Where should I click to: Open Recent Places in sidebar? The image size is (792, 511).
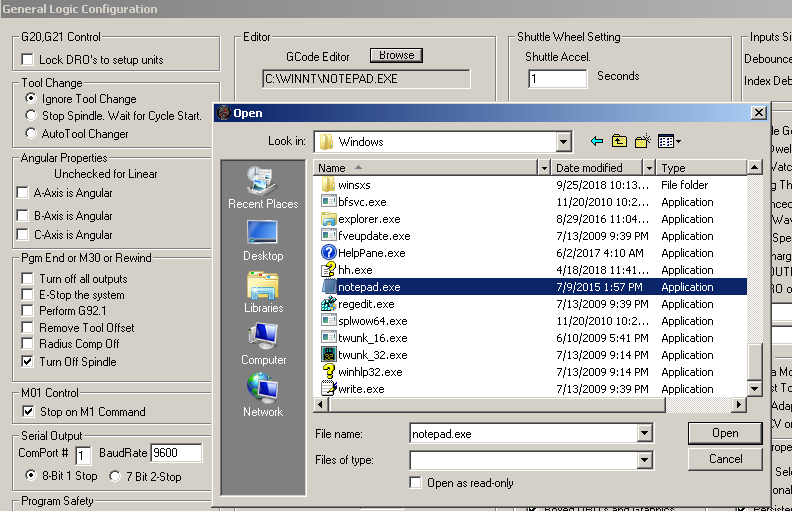pyautogui.click(x=263, y=188)
